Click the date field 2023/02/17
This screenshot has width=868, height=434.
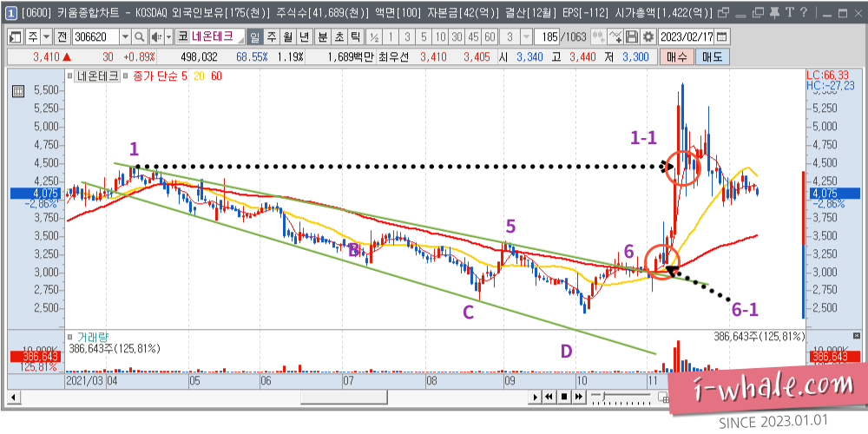(686, 37)
